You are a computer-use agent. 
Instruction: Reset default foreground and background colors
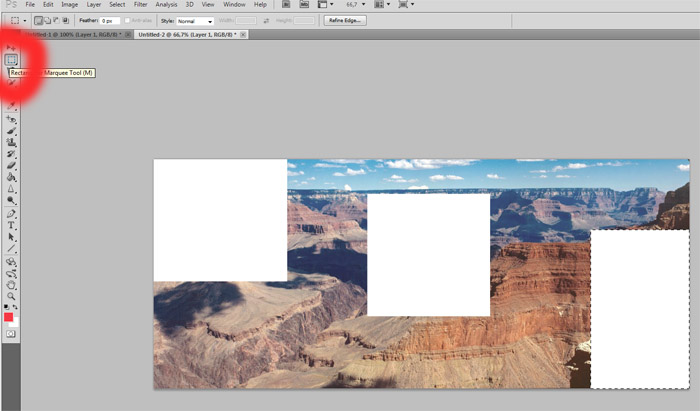[6, 307]
